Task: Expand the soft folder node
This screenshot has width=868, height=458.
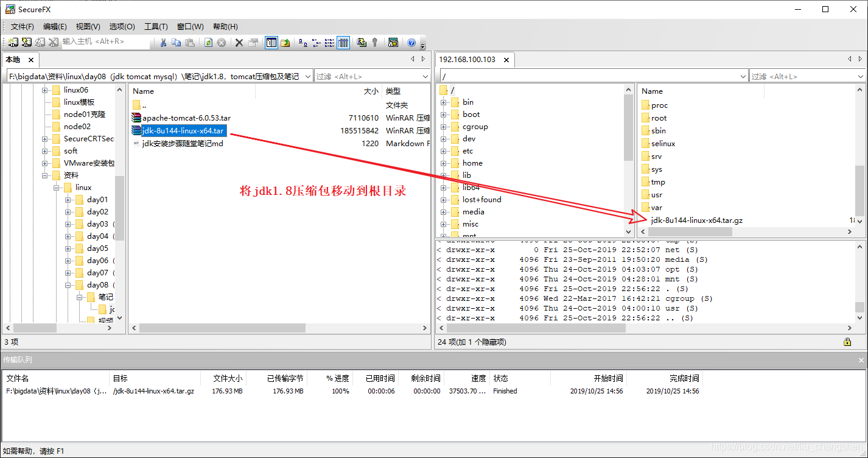Action: [x=45, y=151]
